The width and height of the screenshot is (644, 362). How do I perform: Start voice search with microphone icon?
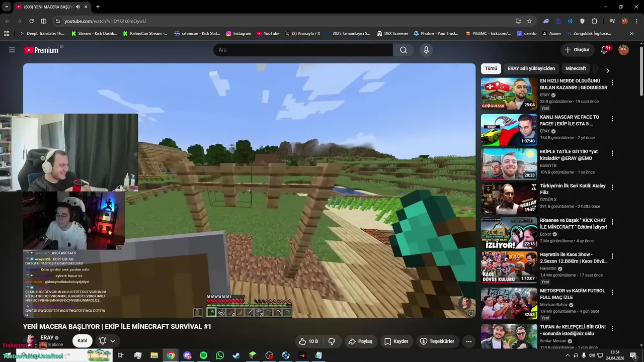tap(426, 50)
